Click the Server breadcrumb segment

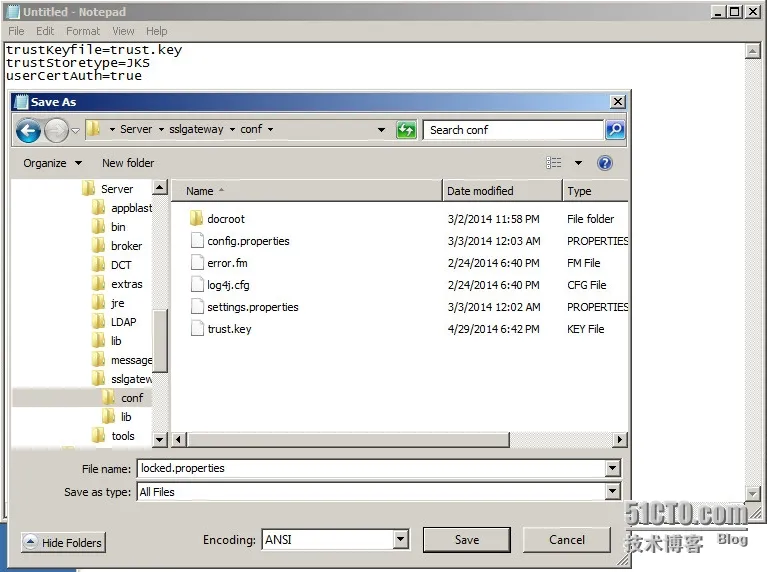click(x=136, y=129)
